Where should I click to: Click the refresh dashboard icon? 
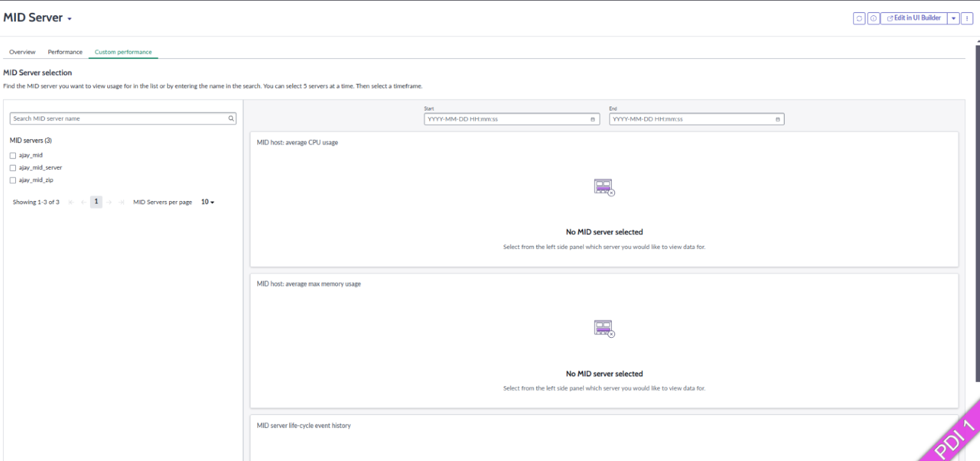pos(859,18)
